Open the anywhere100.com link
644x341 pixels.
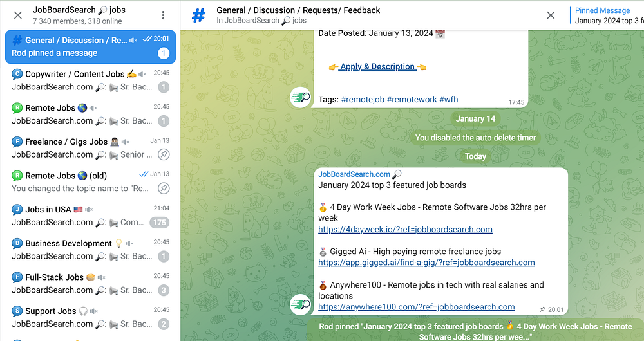coord(417,307)
